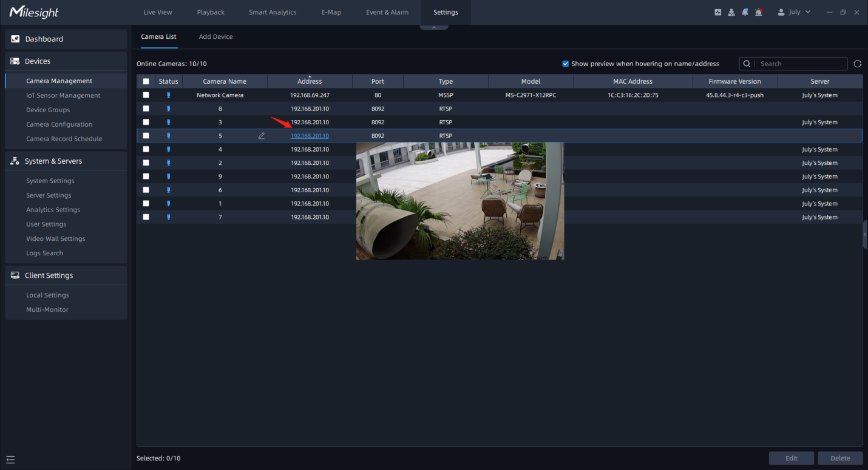Open the alarm siren icon
Image resolution: width=868 pixels, height=470 pixels.
coord(759,12)
